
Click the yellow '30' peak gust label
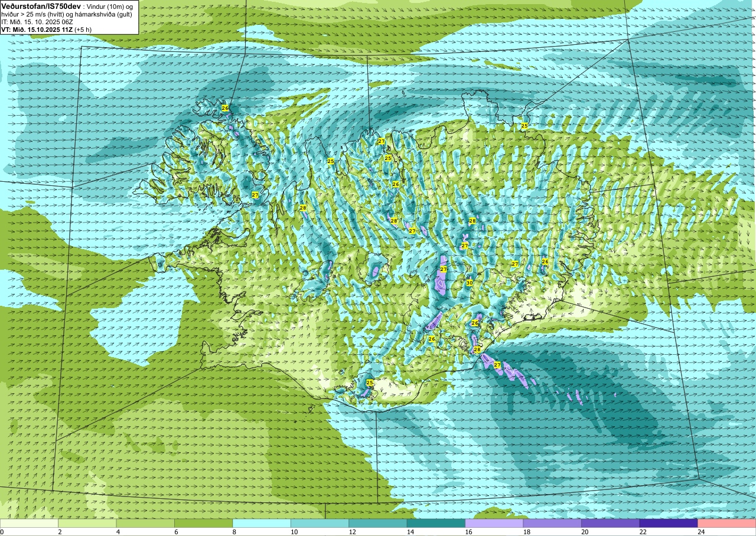coord(469,283)
